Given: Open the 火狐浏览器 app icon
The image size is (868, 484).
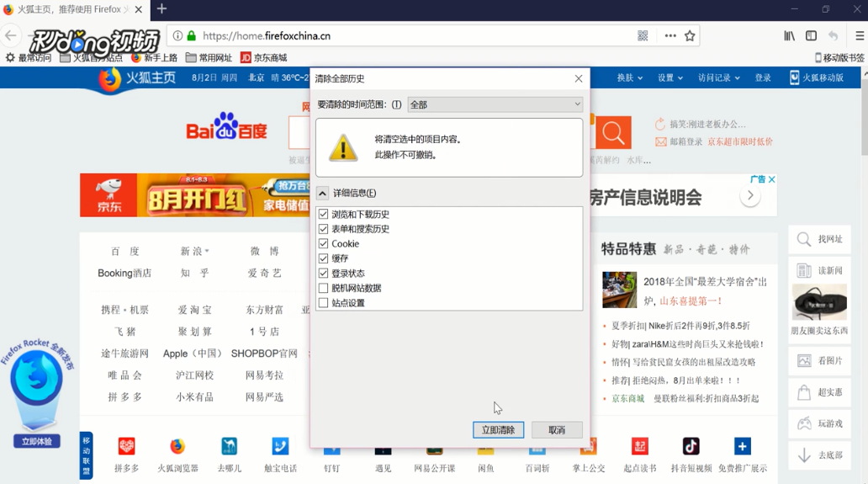Looking at the screenshot, I should tap(177, 446).
